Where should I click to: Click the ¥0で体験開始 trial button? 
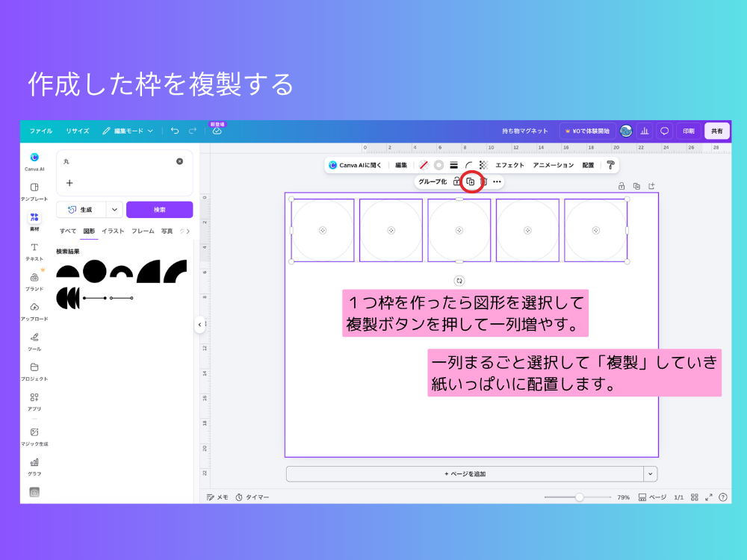(x=587, y=131)
